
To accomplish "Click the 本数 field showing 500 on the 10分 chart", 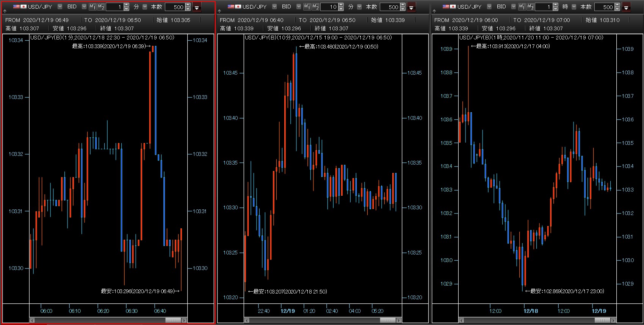I will click(390, 7).
